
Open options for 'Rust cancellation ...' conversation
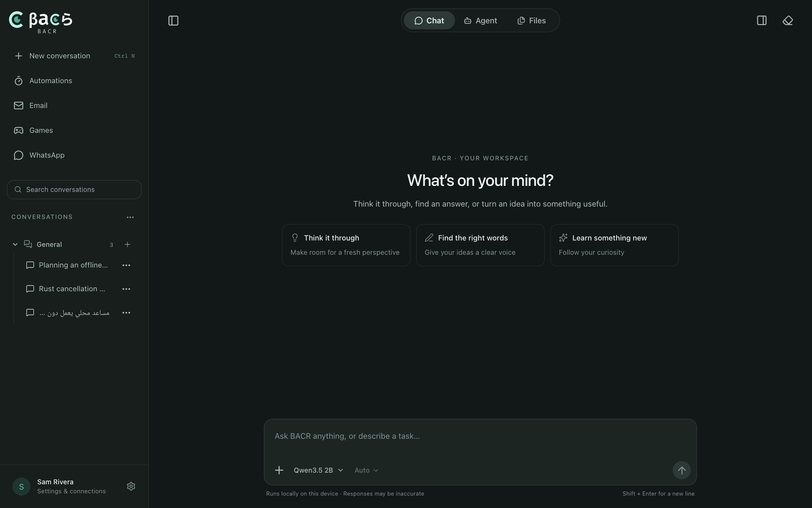[126, 289]
